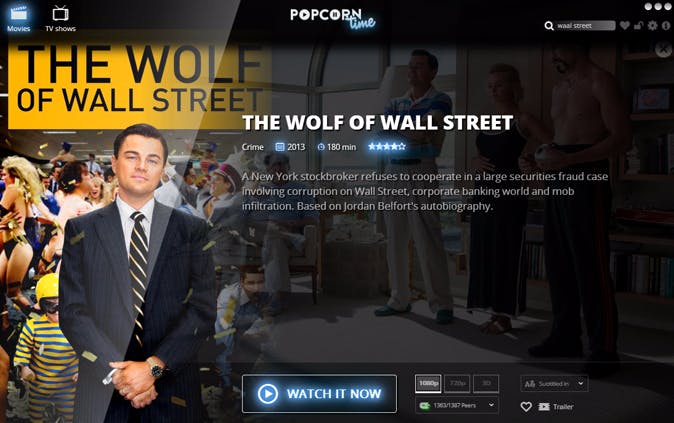The width and height of the screenshot is (674, 423).
Task: Switch to the TV shows section
Action: click(61, 18)
